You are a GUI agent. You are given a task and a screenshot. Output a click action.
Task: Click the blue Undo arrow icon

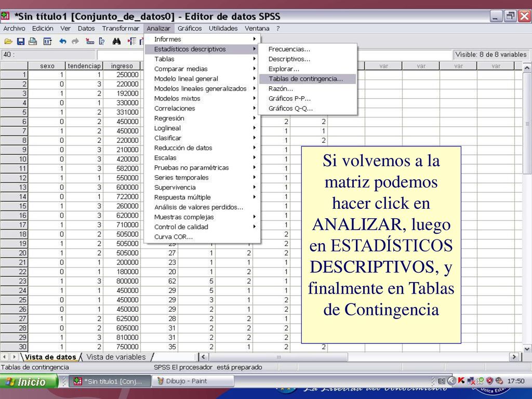pyautogui.click(x=63, y=42)
